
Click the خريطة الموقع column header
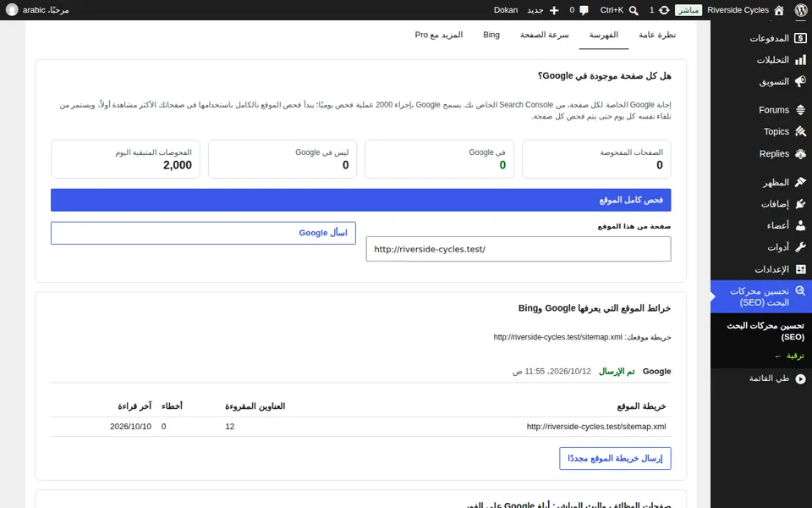point(642,406)
